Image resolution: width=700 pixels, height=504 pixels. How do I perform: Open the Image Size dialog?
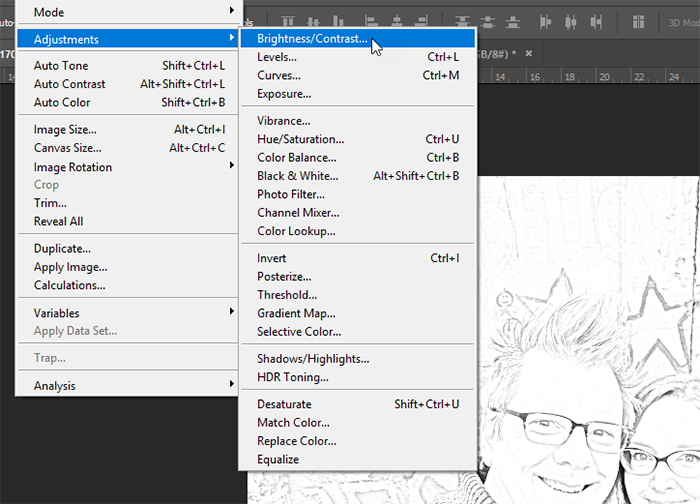tap(65, 130)
